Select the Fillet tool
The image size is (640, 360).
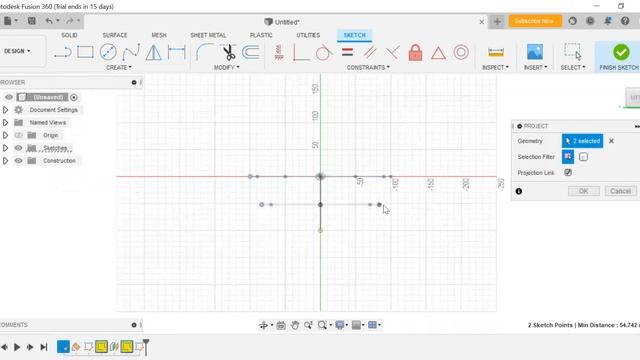(204, 52)
